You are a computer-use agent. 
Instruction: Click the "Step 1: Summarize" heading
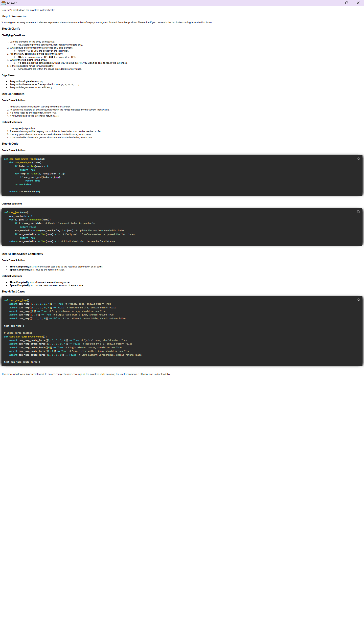coord(14,16)
